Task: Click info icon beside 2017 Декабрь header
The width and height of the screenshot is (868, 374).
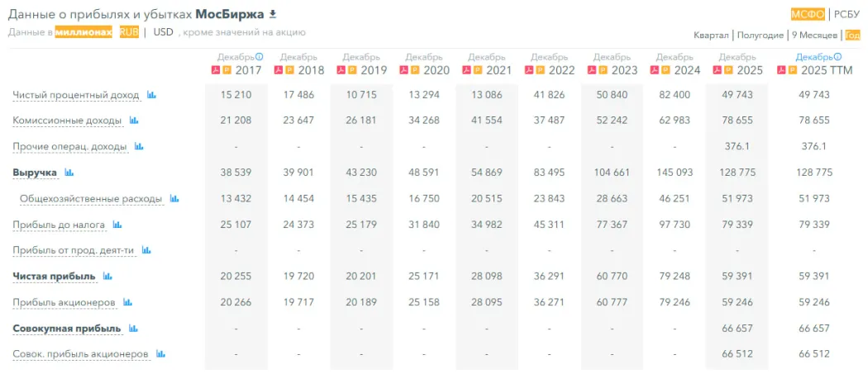Action: 260,57
